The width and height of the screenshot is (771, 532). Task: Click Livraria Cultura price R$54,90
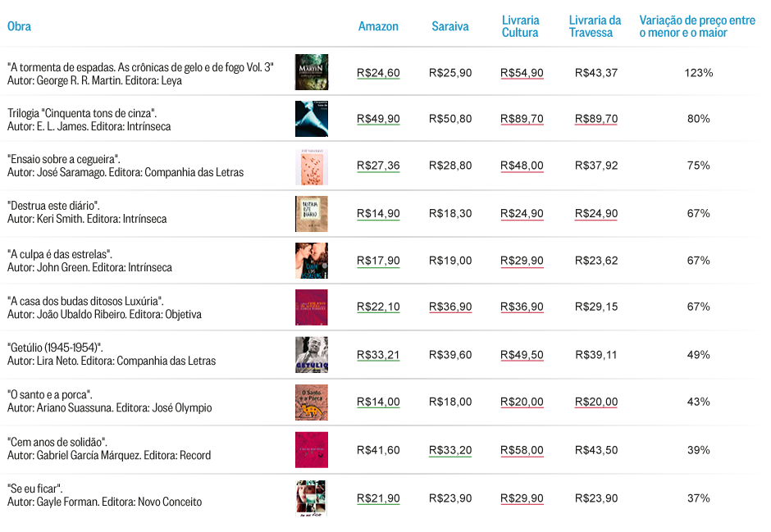[x=522, y=73]
